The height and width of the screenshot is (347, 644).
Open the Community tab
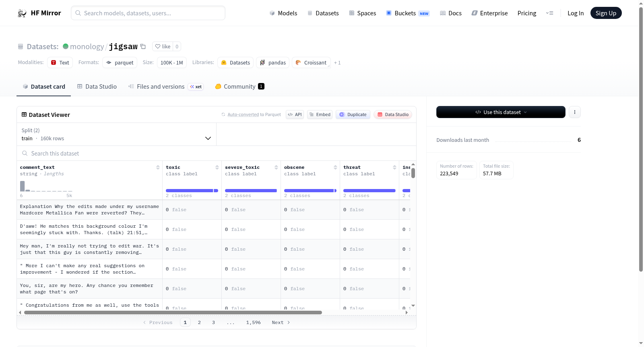pos(239,87)
